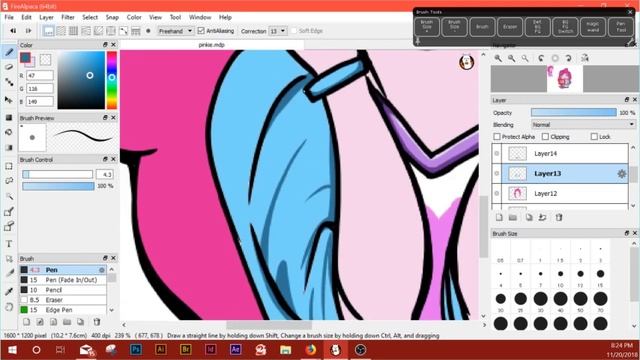This screenshot has height=360, width=640.
Task: Open the Blending mode dropdown
Action: point(583,124)
